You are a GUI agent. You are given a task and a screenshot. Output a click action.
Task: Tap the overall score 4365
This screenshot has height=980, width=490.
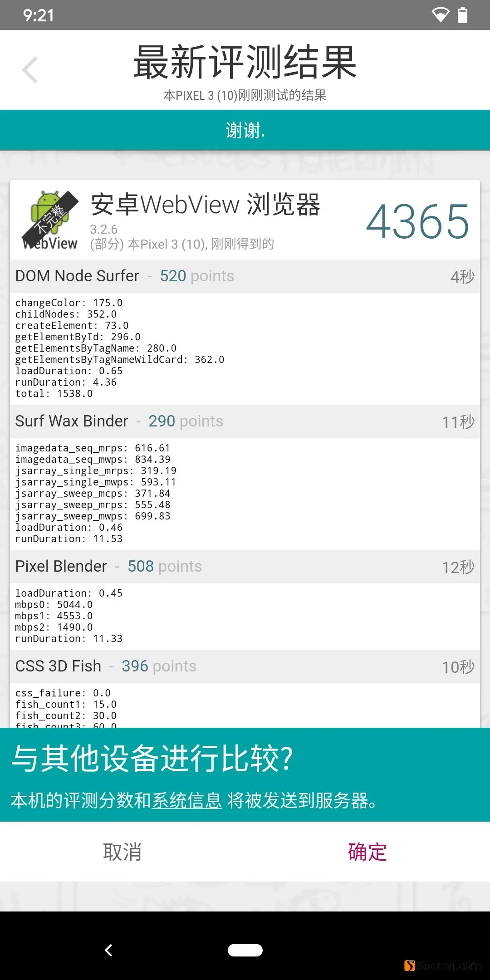coord(417,221)
